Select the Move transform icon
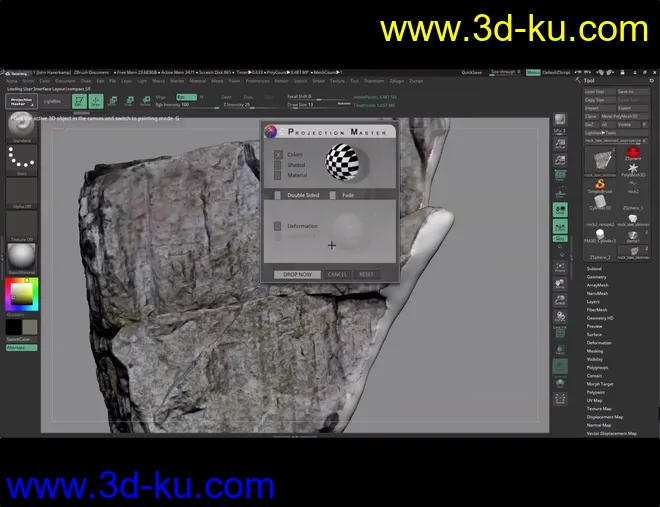This screenshot has width=660, height=507. coord(112,101)
